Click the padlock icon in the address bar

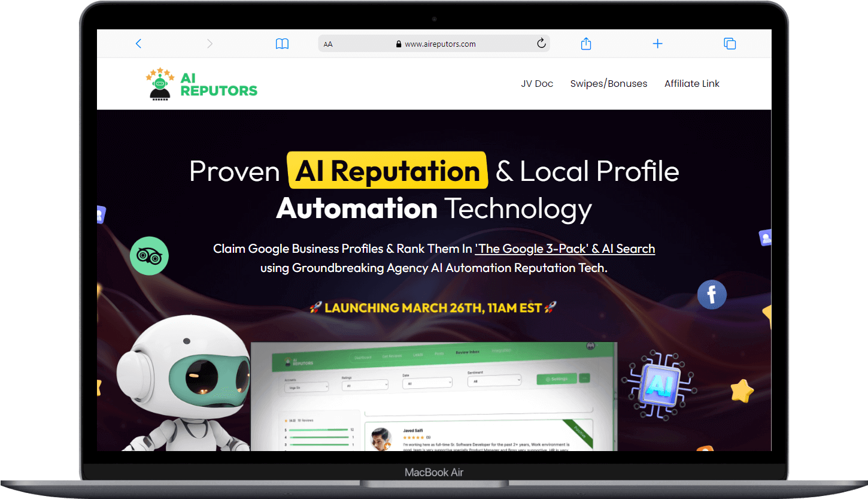(x=398, y=44)
